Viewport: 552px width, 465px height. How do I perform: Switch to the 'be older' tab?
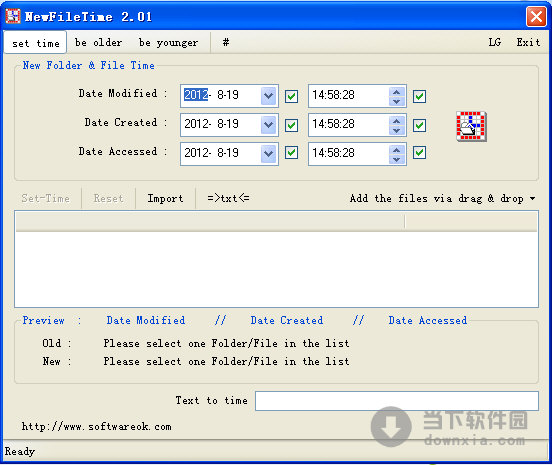(x=99, y=43)
